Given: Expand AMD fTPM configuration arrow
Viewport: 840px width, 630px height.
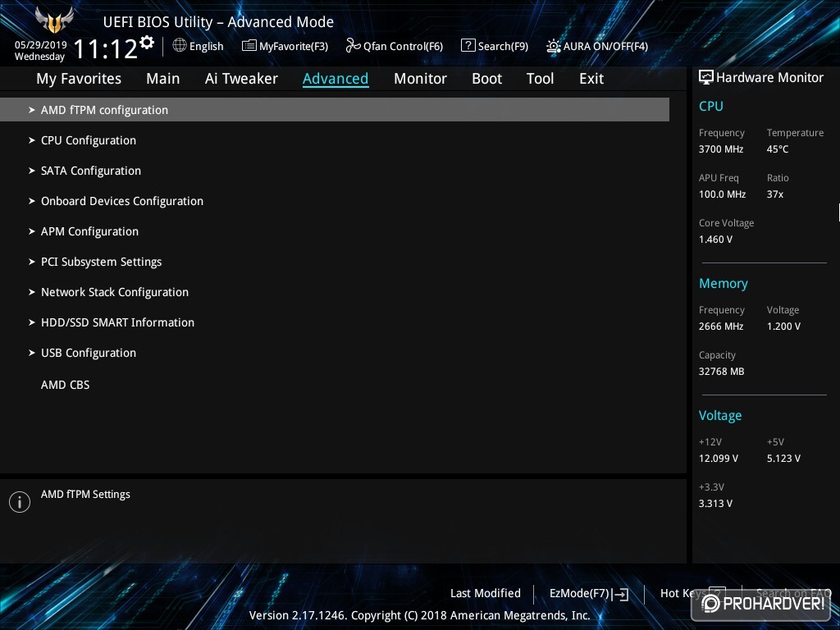Looking at the screenshot, I should pos(32,110).
